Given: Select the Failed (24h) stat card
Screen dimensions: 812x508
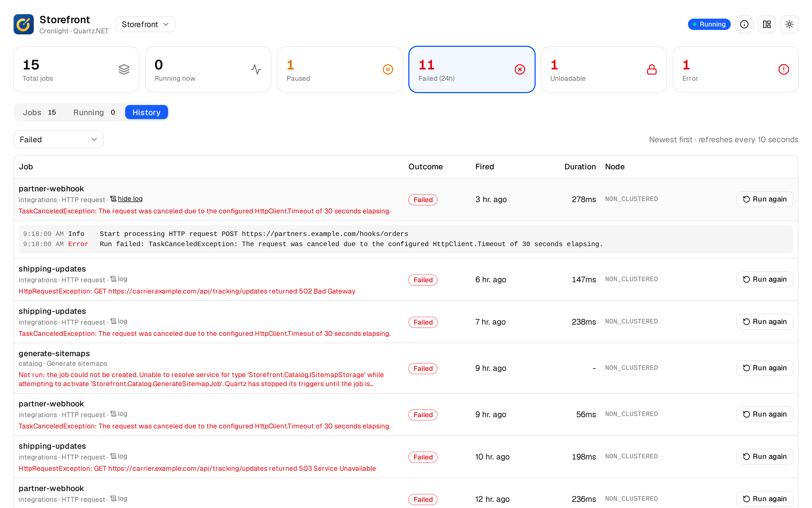Looking at the screenshot, I should tap(472, 69).
